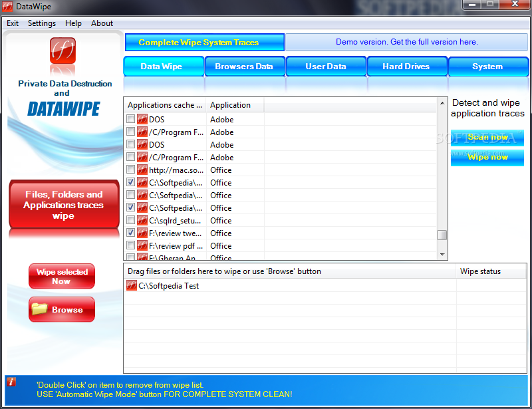Click Files, Folders and Applications traces wipe
The width and height of the screenshot is (532, 409).
[64, 204]
